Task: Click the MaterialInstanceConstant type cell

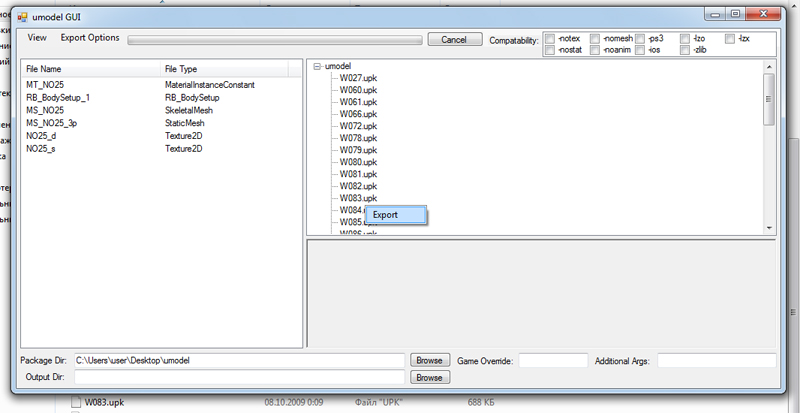Action: pos(210,85)
